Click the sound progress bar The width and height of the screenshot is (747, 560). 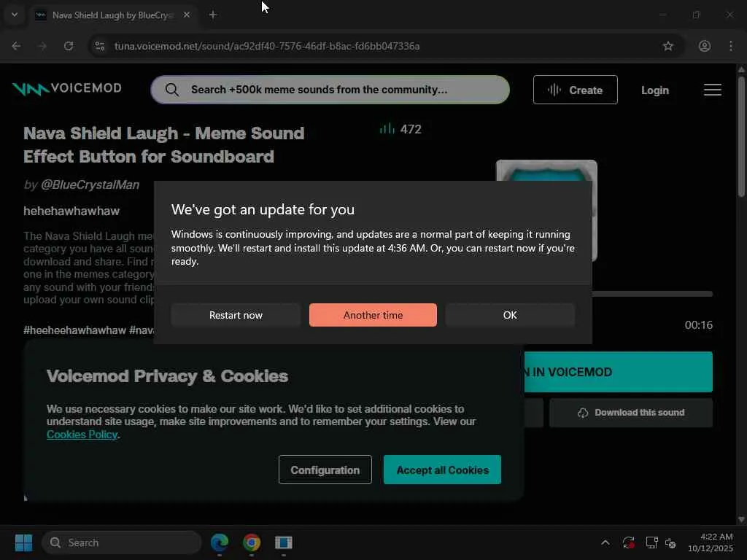click(652, 294)
